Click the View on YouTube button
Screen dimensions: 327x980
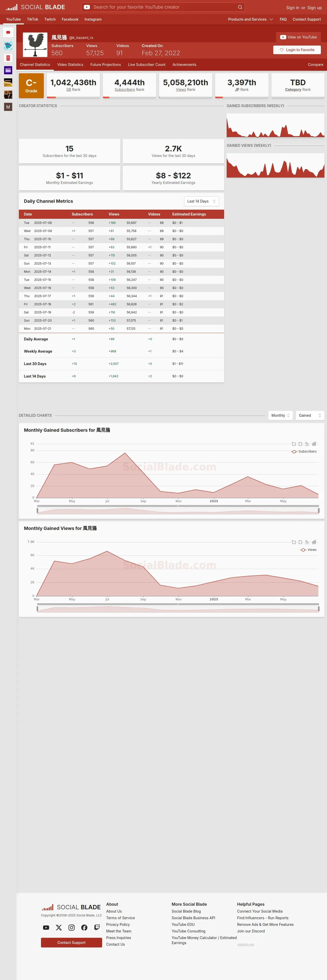pyautogui.click(x=298, y=37)
